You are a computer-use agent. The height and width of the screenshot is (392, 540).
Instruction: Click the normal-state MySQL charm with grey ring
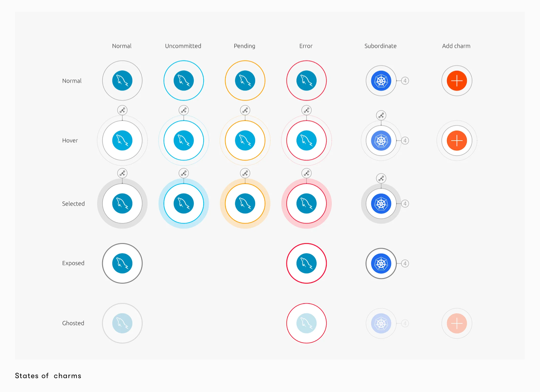tap(122, 81)
